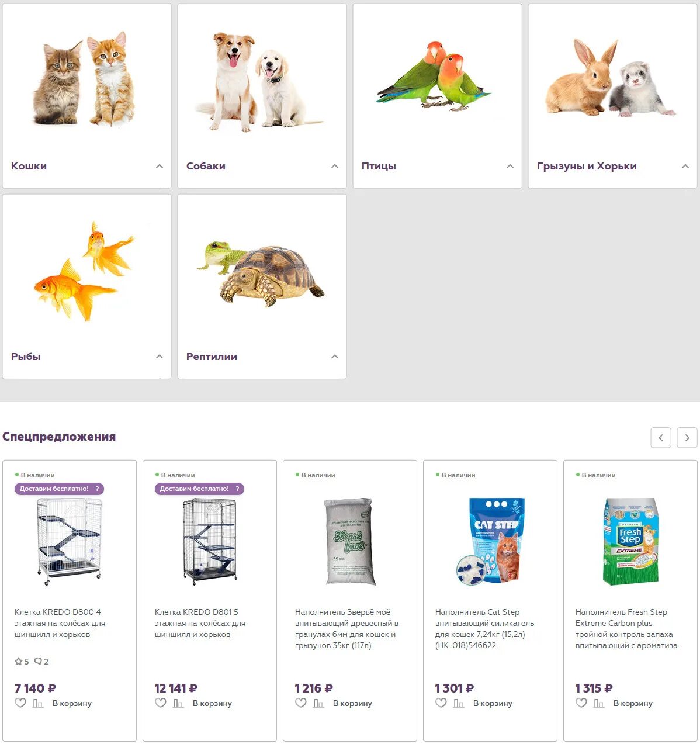Open the Птицы category
This screenshot has height=744, width=700.
[x=379, y=166]
